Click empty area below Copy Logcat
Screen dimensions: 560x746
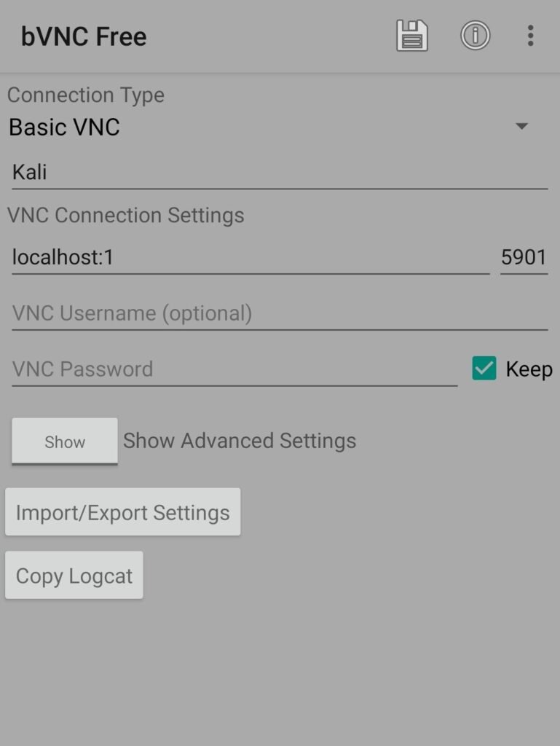280,671
